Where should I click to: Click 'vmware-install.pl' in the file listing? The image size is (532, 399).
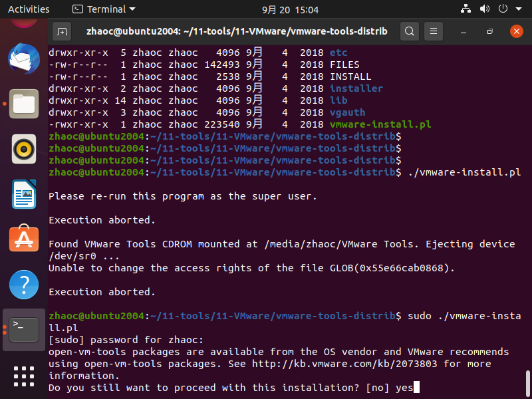[380, 124]
